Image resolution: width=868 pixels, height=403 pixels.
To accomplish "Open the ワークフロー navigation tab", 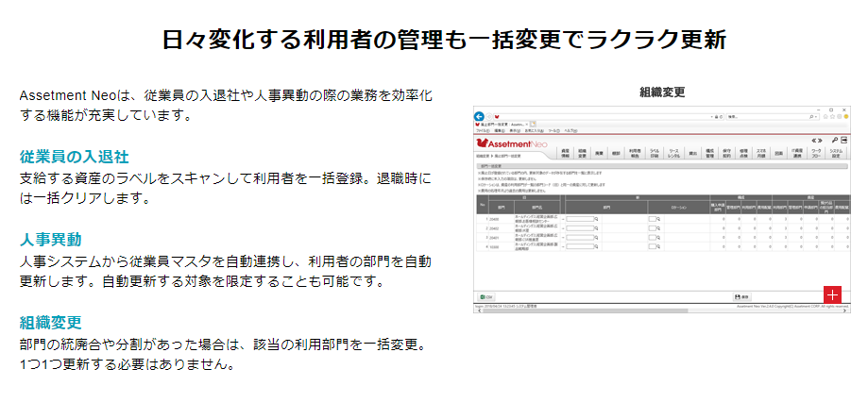I will tap(817, 152).
